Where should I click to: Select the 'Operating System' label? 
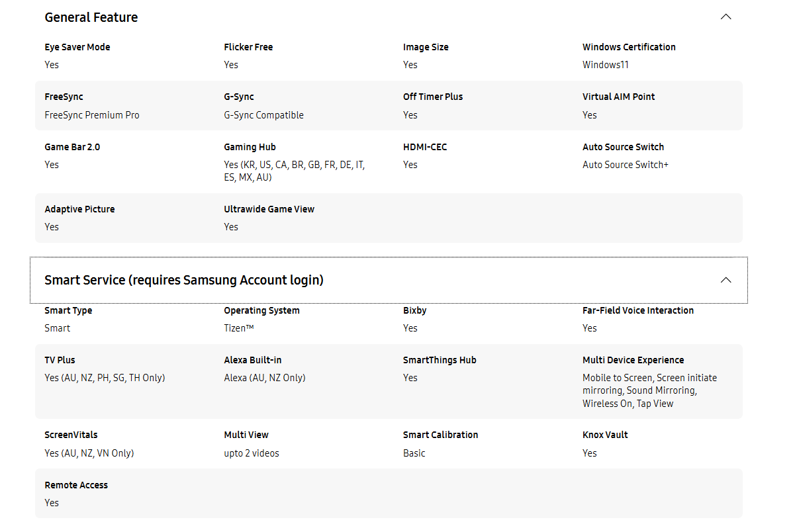click(x=262, y=310)
